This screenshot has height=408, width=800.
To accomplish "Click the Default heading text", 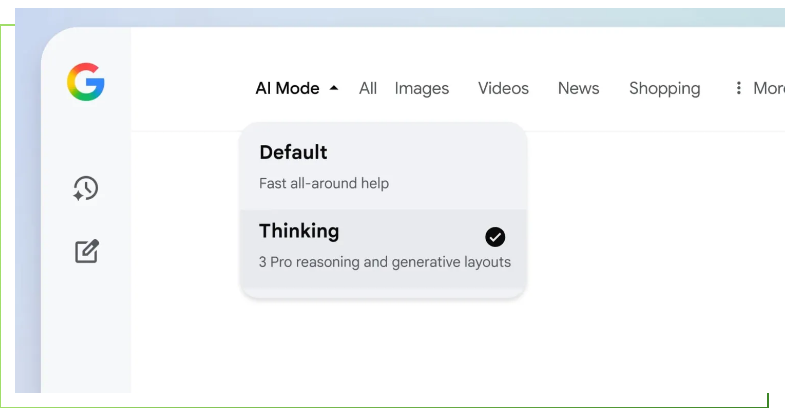I will [293, 152].
